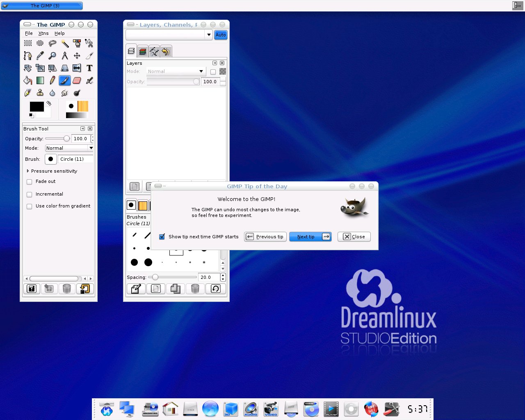Enable Use color from gradient
This screenshot has width=525, height=420.
29,206
